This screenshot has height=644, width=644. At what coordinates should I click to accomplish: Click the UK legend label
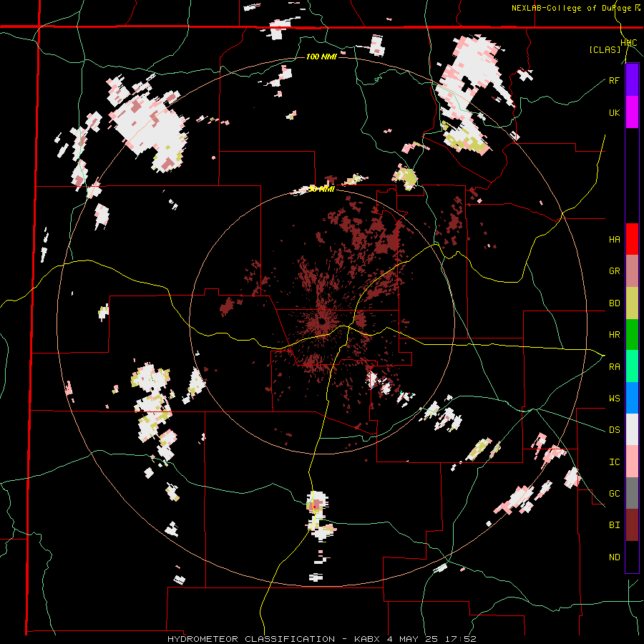(x=614, y=112)
